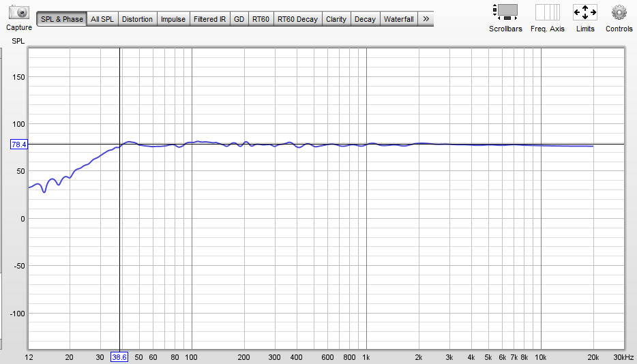Click the blue response trace at 1k
Viewport: 637px width, 364px height.
[x=366, y=145]
